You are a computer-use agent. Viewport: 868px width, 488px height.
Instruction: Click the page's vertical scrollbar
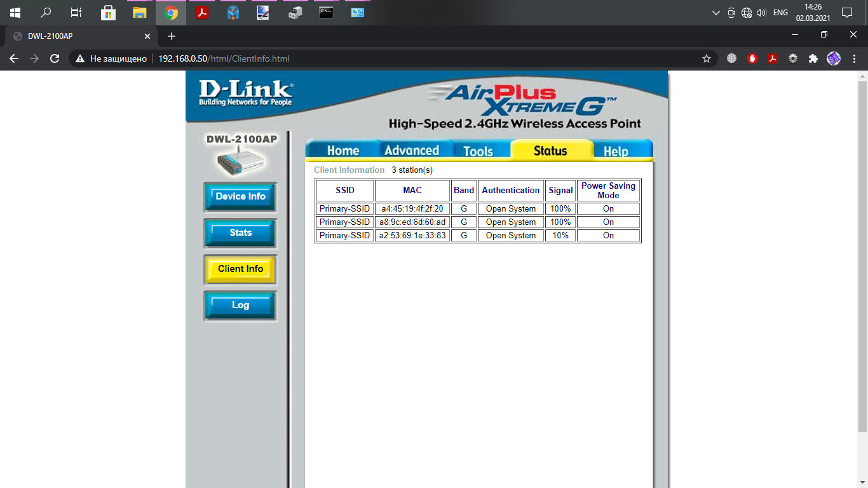pos(862,257)
